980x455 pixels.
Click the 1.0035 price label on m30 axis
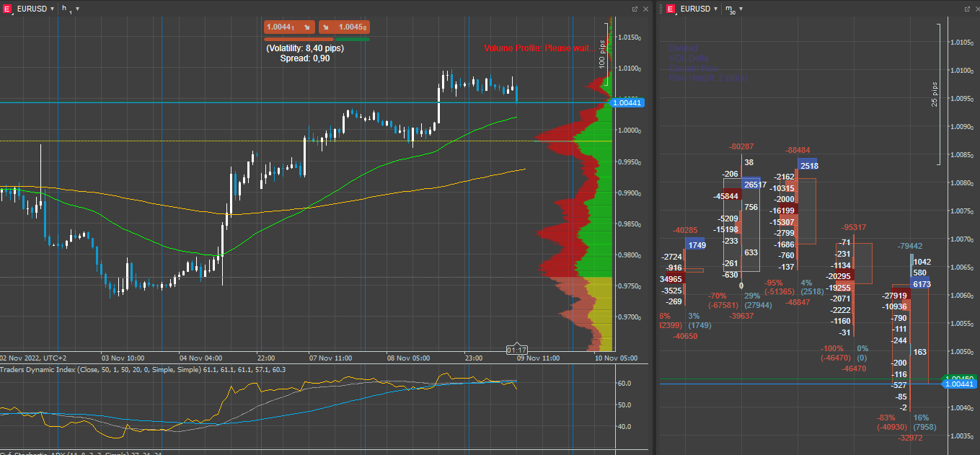point(963,436)
